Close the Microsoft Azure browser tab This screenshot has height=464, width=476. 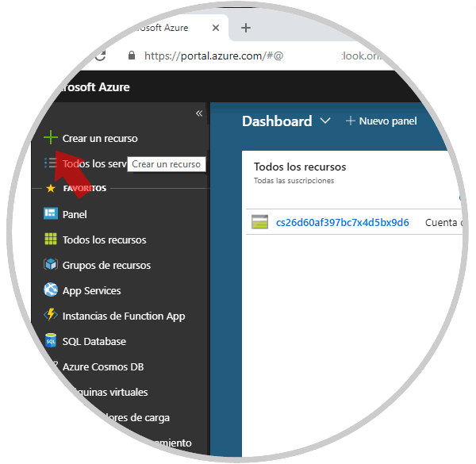(x=216, y=28)
